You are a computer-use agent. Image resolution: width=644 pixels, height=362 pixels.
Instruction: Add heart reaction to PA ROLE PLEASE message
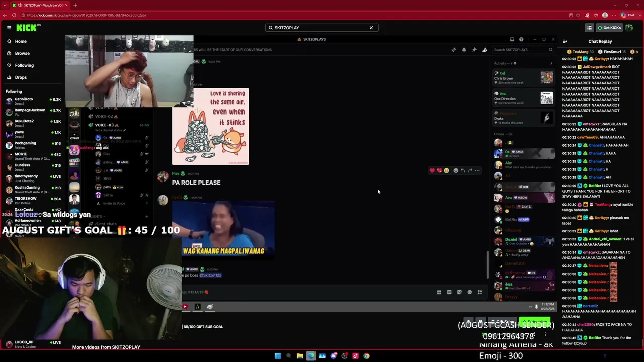(x=432, y=170)
